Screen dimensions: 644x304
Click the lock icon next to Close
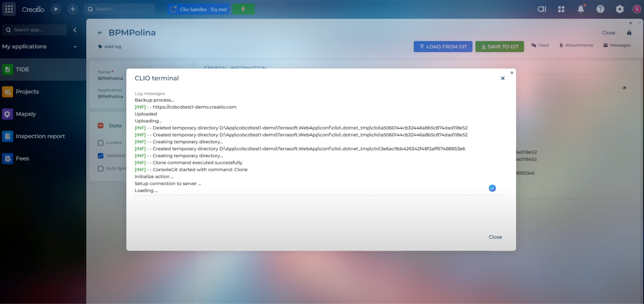pyautogui.click(x=630, y=33)
